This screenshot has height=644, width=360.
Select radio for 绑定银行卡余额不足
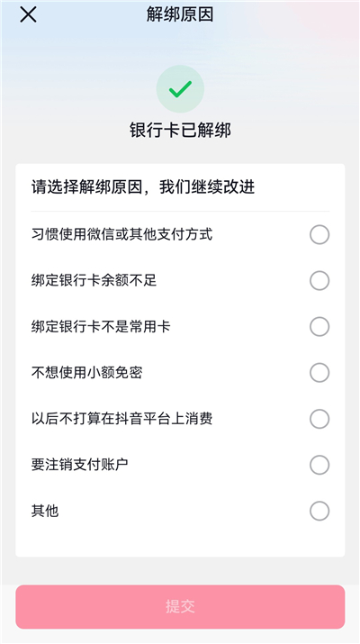pos(319,281)
